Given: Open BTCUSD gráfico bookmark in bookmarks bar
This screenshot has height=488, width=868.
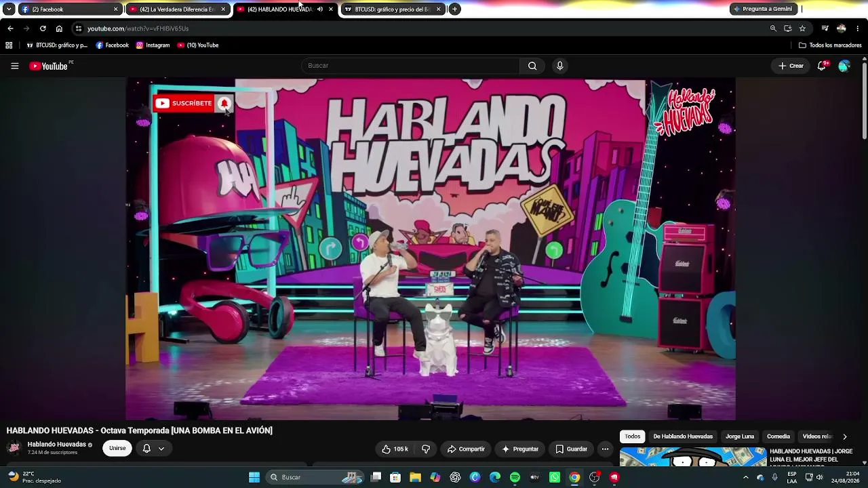Looking at the screenshot, I should [57, 45].
